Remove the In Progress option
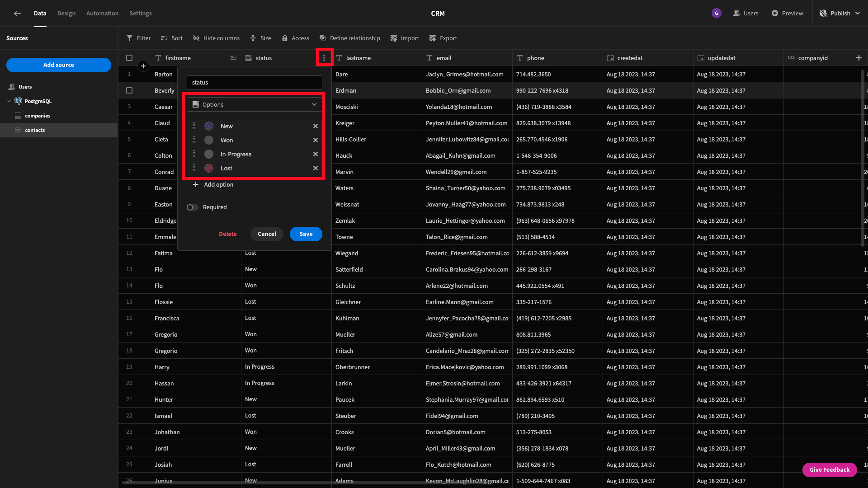The image size is (868, 488). coord(316,154)
